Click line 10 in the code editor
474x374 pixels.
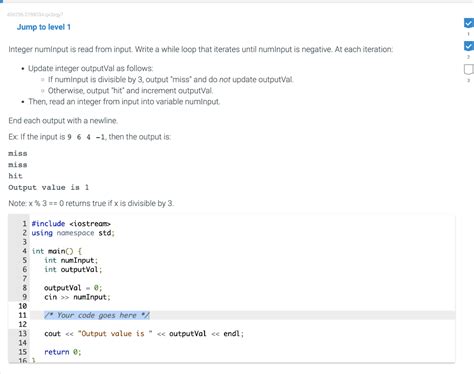point(242,306)
